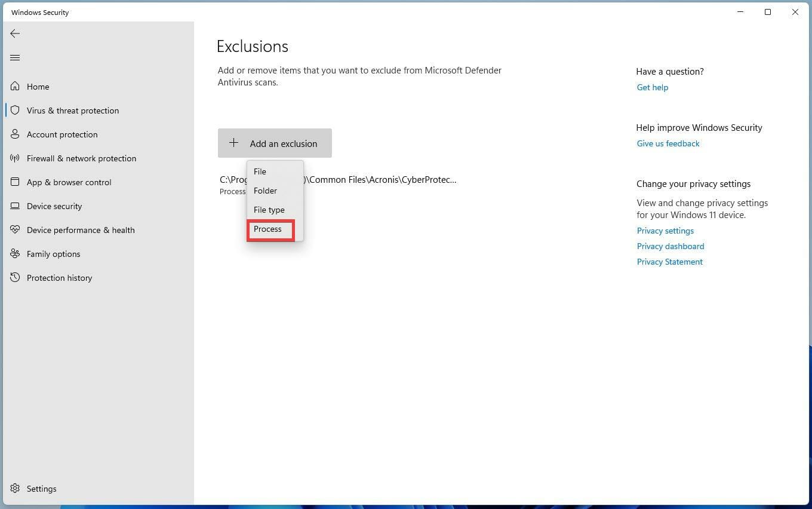Click the Family options people icon
Viewport: 812px width, 509px height.
[x=15, y=253]
